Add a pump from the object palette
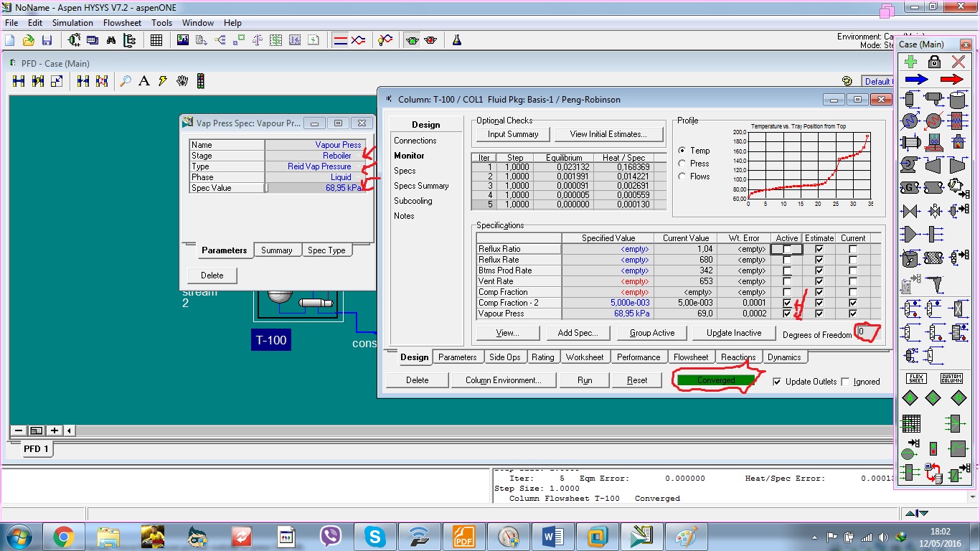The width and height of the screenshot is (980, 551). pos(908,164)
